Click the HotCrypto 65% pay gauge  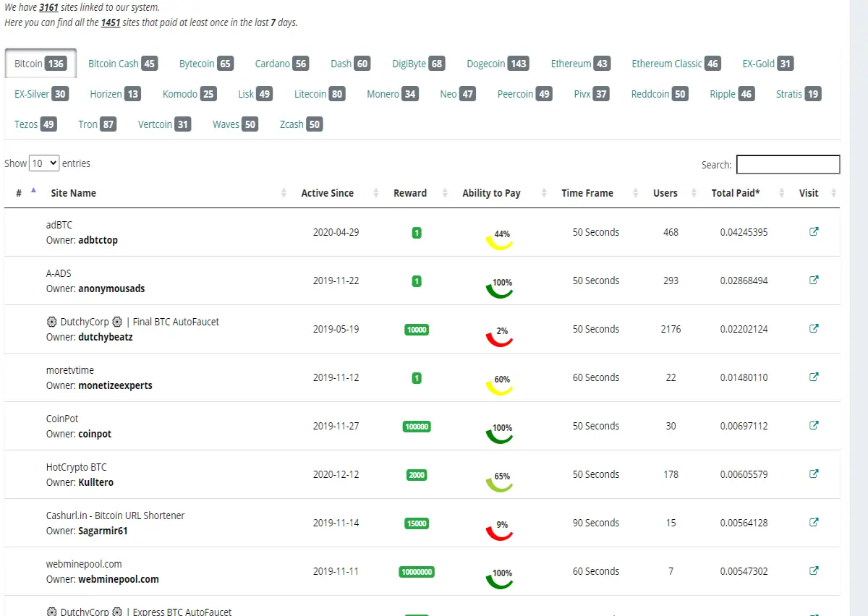(x=500, y=481)
